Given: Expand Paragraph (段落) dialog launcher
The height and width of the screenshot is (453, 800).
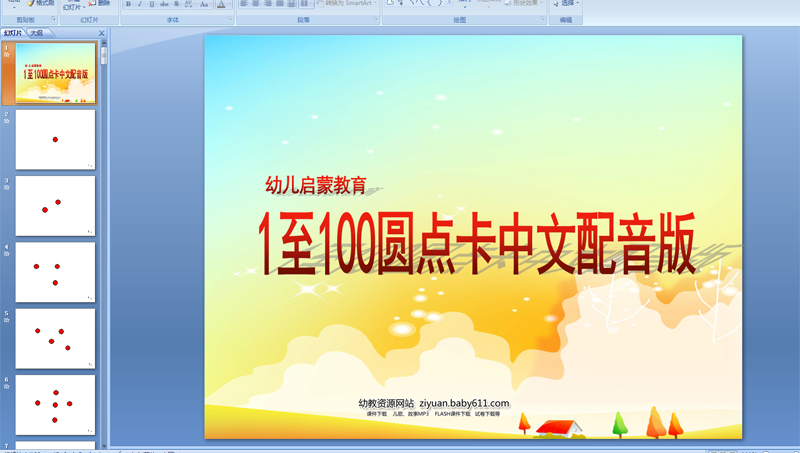Looking at the screenshot, I should 376,19.
